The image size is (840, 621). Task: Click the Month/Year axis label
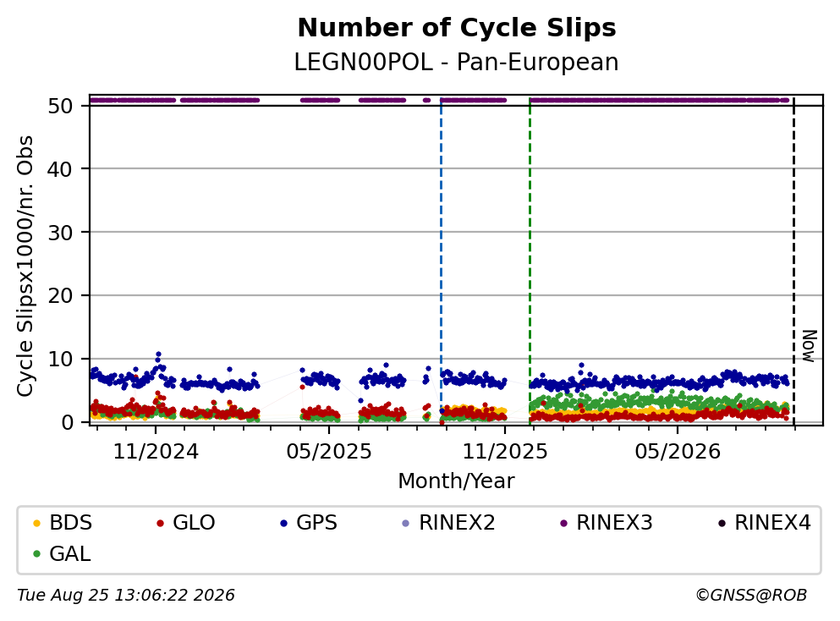tap(457, 481)
